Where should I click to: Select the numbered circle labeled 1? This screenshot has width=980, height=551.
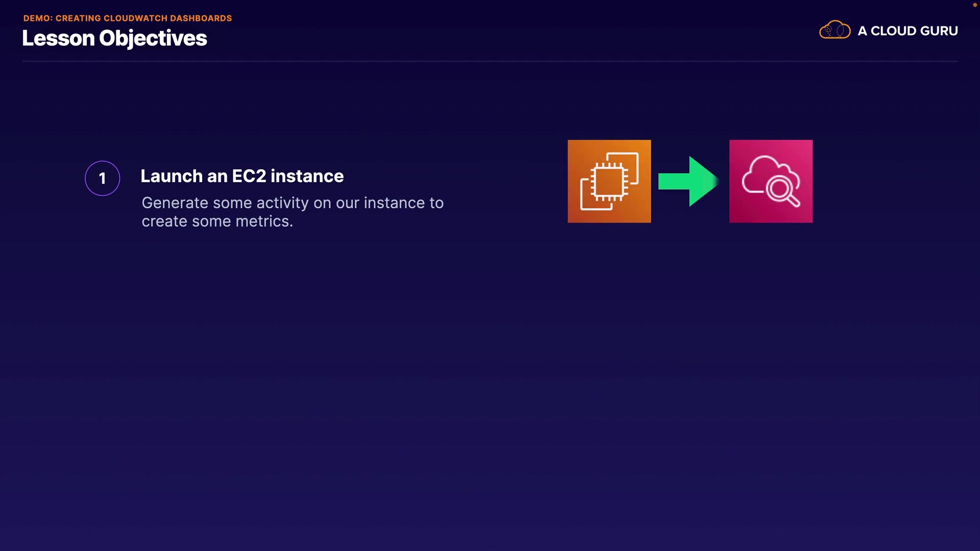[103, 178]
